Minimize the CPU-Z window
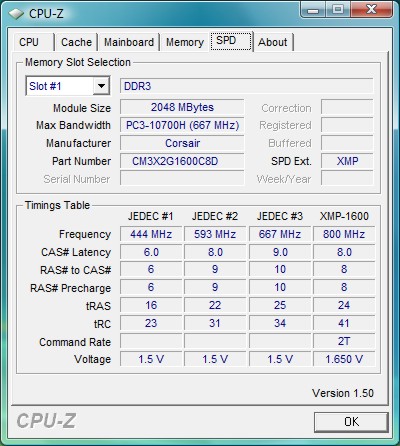Viewport: 400px width, 446px height. pos(313,10)
